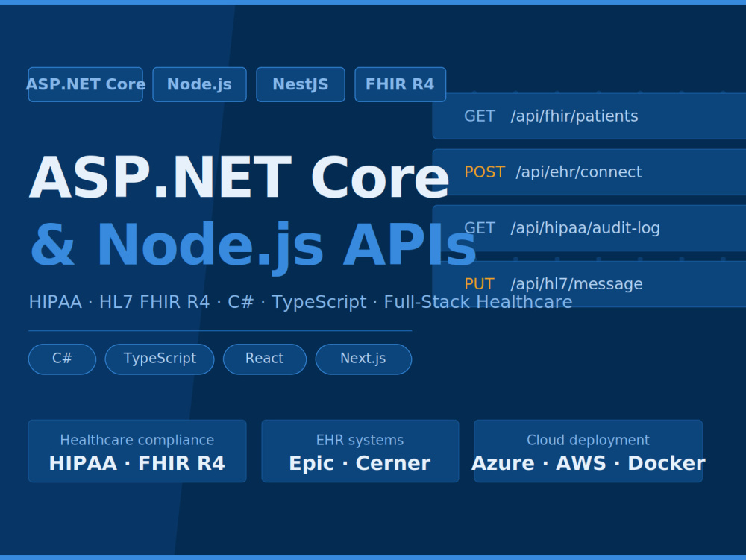This screenshot has height=560, width=746.
Task: Click the Cloud deployment card
Action: tap(588, 451)
